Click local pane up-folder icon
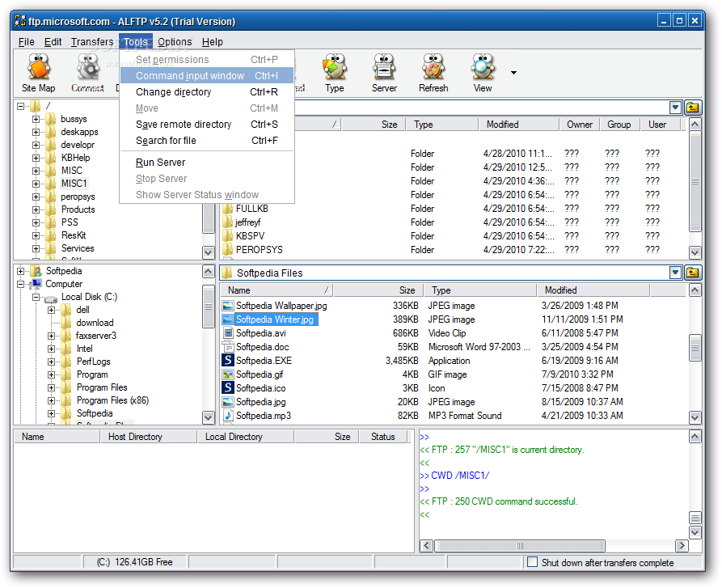Screen dimensions: 722x588 point(693,273)
